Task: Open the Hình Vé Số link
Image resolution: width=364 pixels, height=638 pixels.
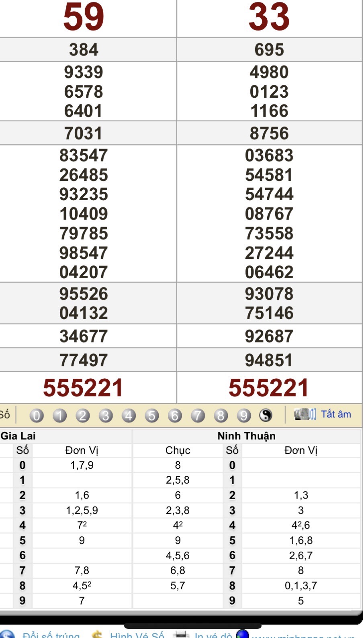Action: click(137, 635)
